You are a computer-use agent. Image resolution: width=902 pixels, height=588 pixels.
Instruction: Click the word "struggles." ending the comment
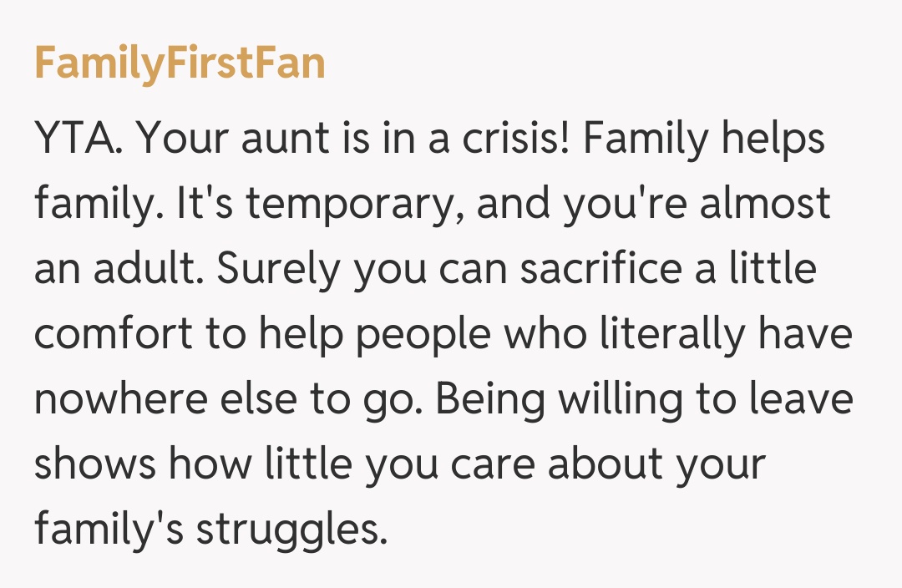(x=292, y=530)
